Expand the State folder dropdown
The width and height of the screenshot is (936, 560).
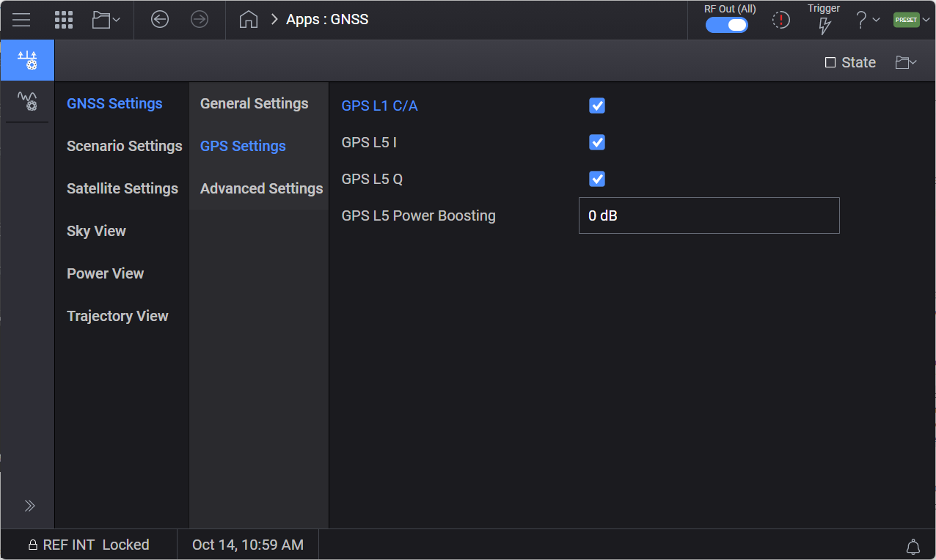tap(906, 62)
